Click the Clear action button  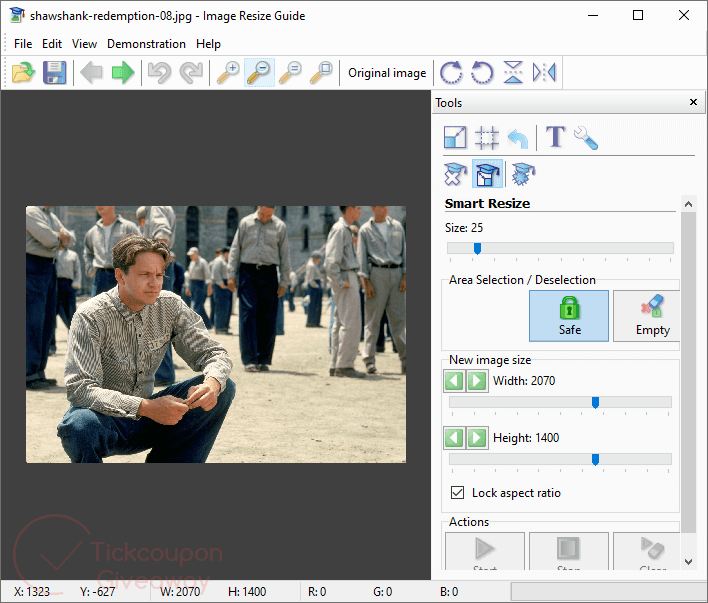click(647, 552)
